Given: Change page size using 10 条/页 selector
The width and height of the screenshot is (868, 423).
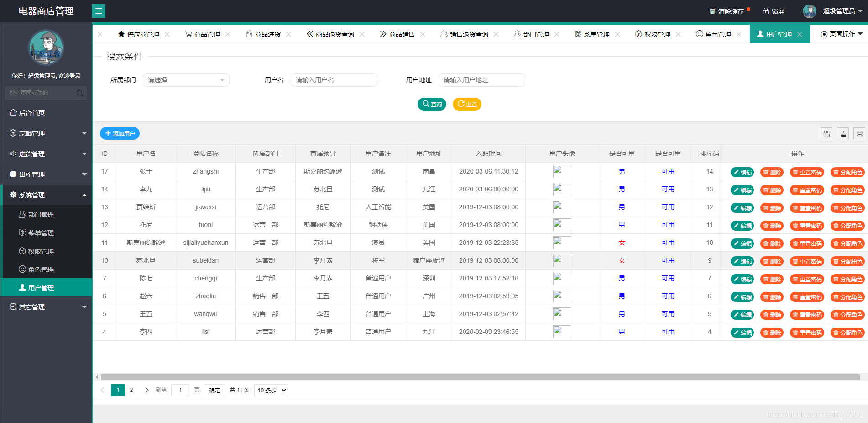Looking at the screenshot, I should [271, 390].
